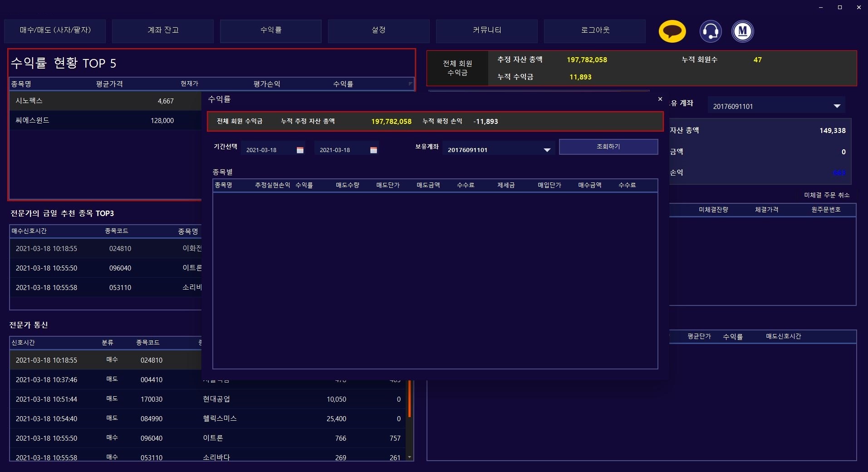Open the 커뮤니티 menu
Screen dimensions: 868x472
coord(486,30)
